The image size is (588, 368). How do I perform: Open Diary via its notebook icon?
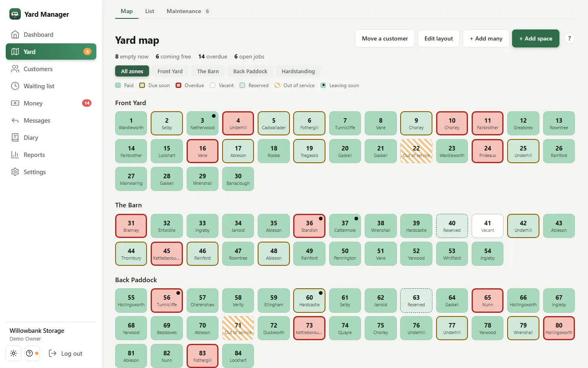point(15,137)
